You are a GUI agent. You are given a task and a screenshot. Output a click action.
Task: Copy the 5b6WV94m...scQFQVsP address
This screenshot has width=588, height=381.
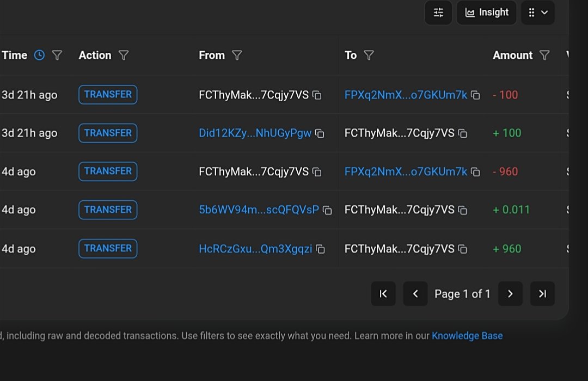[x=327, y=211]
